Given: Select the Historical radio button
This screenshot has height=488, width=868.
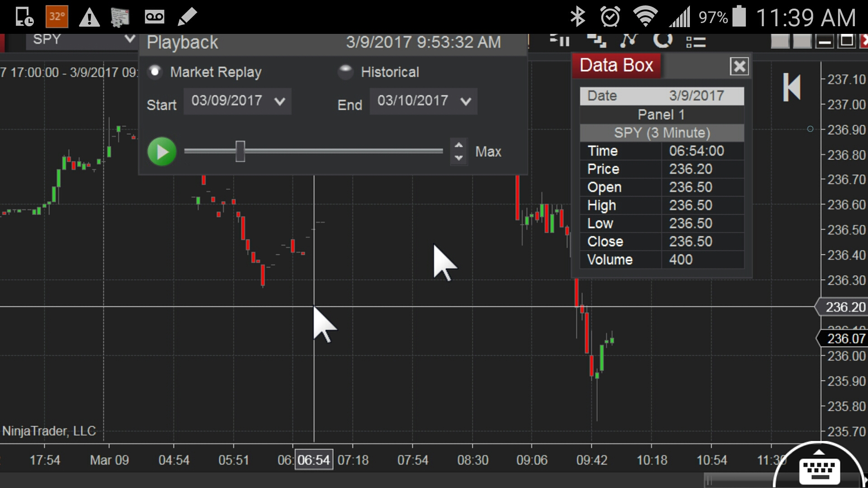Looking at the screenshot, I should click(345, 71).
